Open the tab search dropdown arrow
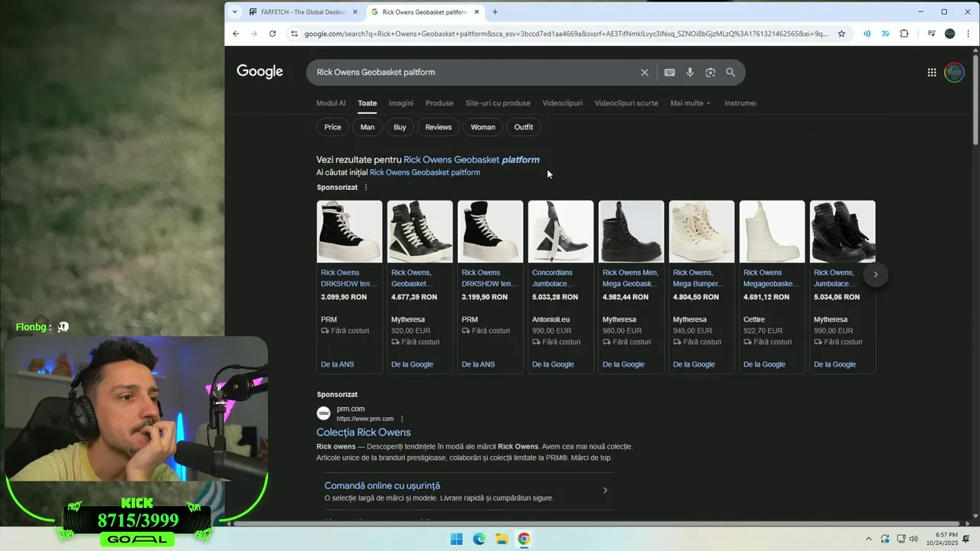 point(235,12)
